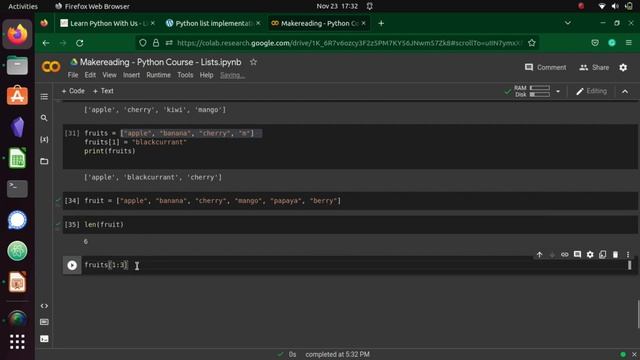Open Activities overview
Viewport: 640px width, 360px height.
[x=23, y=6]
